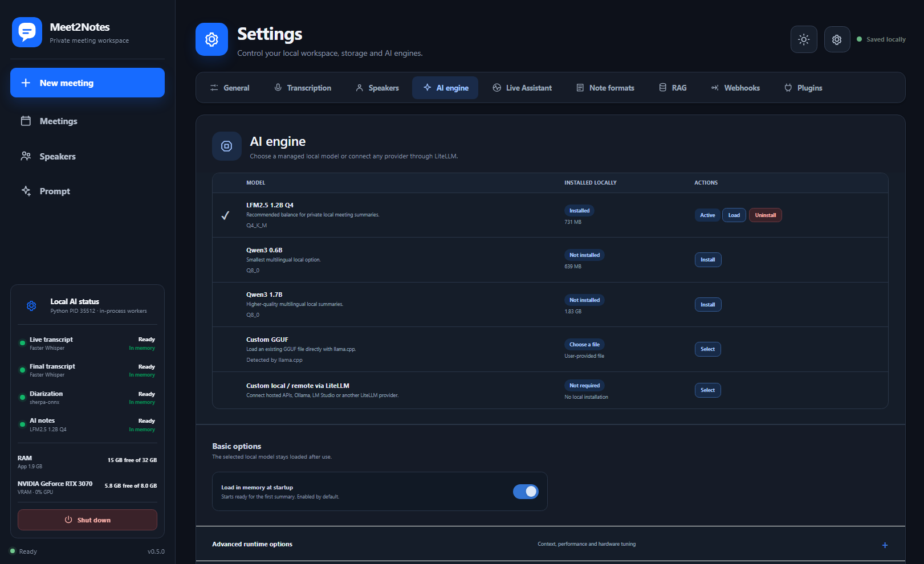
Task: Switch to the Transcription tab
Action: click(x=303, y=88)
